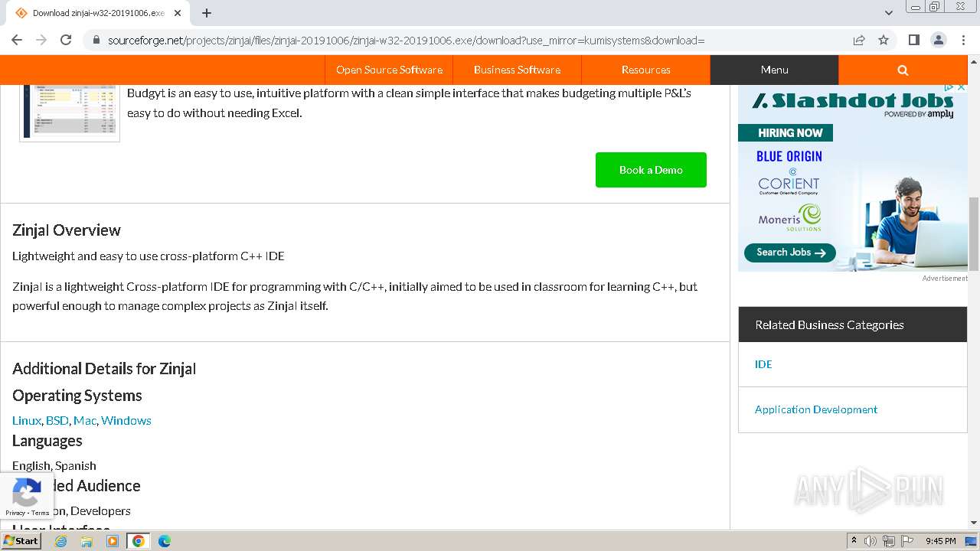Close the Download zinjai tab
The height and width of the screenshot is (551, 980).
point(178,13)
